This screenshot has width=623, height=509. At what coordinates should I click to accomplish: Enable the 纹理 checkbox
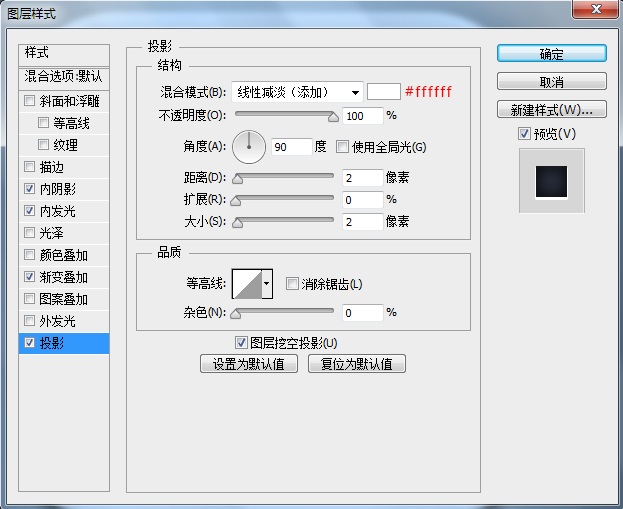(x=43, y=144)
